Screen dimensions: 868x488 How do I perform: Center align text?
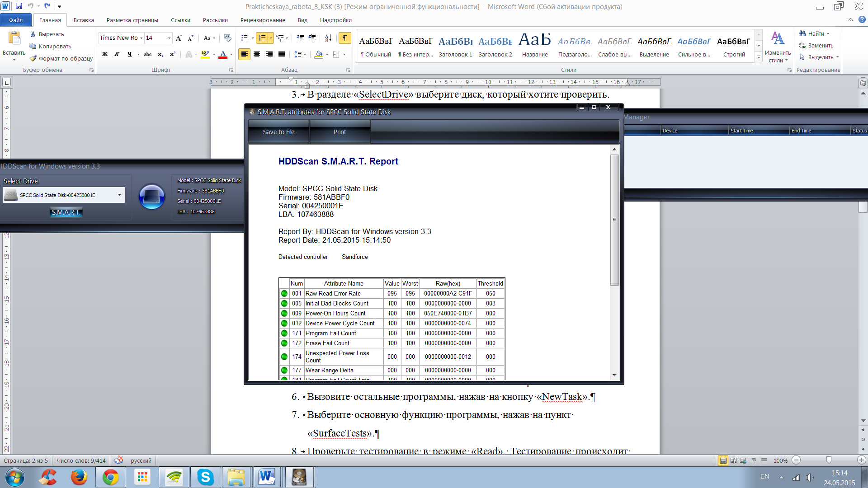(x=257, y=54)
